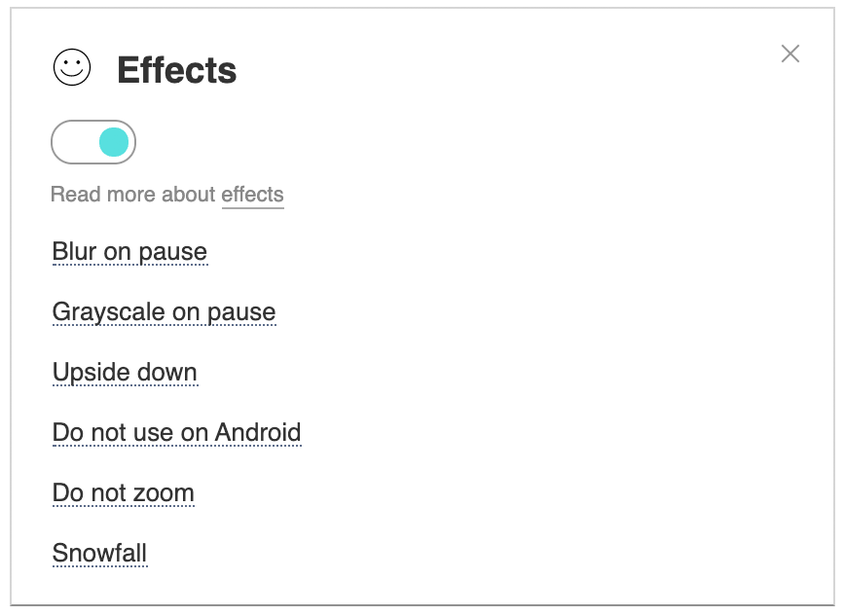
Task: Pick the Do not zoom option
Action: 124,492
